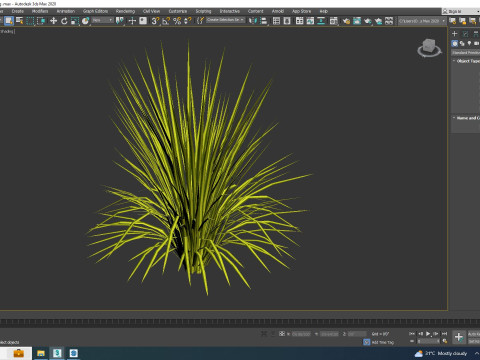Switch to Create panel tab
The width and height of the screenshot is (480, 360).
[x=454, y=33]
